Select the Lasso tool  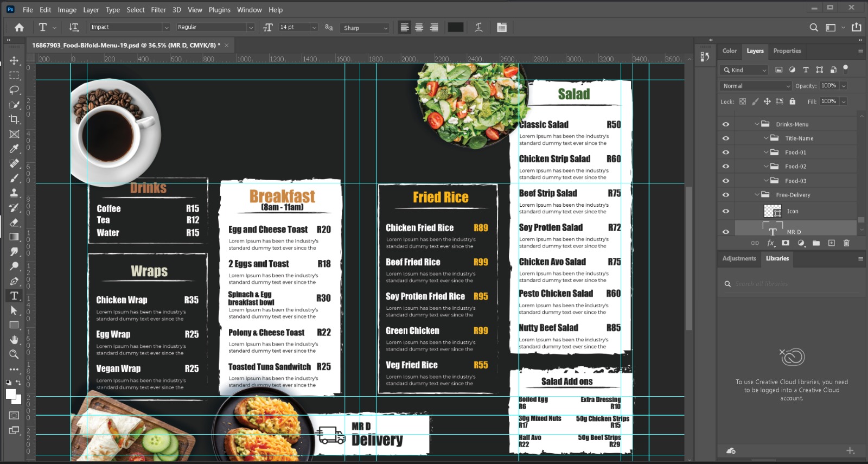[14, 90]
